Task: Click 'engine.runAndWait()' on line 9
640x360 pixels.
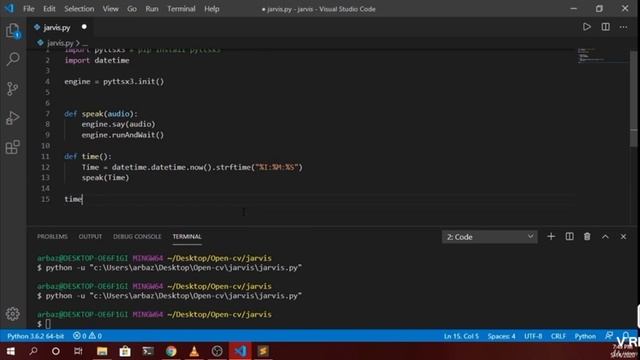Action: tap(122, 135)
